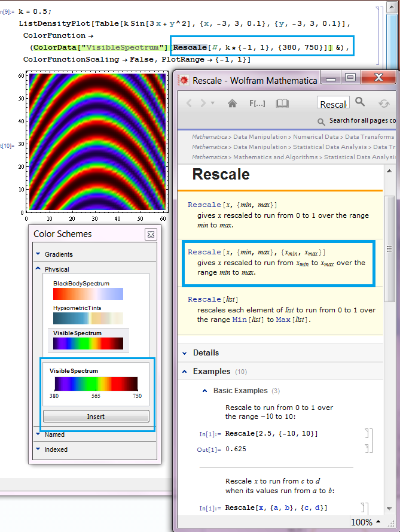
Task: Open the virtual book icon
Action: point(282,103)
